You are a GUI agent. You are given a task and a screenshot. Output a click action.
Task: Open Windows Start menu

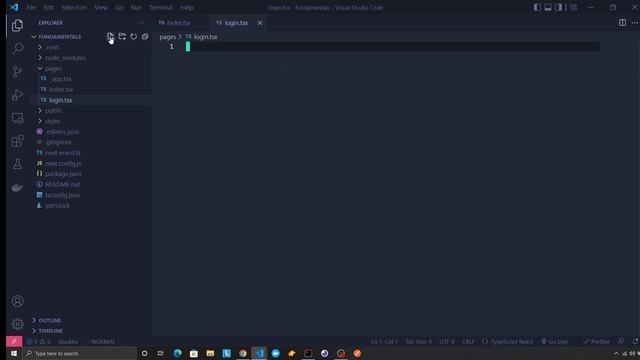(13, 353)
